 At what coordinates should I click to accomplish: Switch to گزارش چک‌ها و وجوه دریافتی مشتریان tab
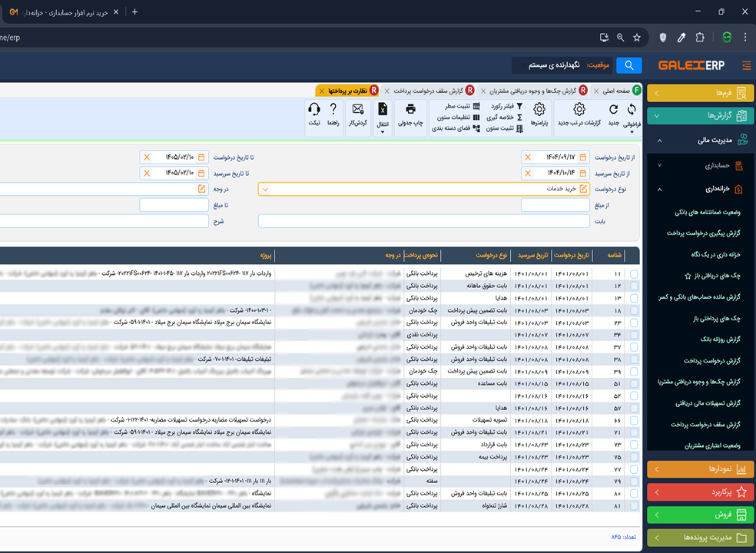[x=532, y=91]
